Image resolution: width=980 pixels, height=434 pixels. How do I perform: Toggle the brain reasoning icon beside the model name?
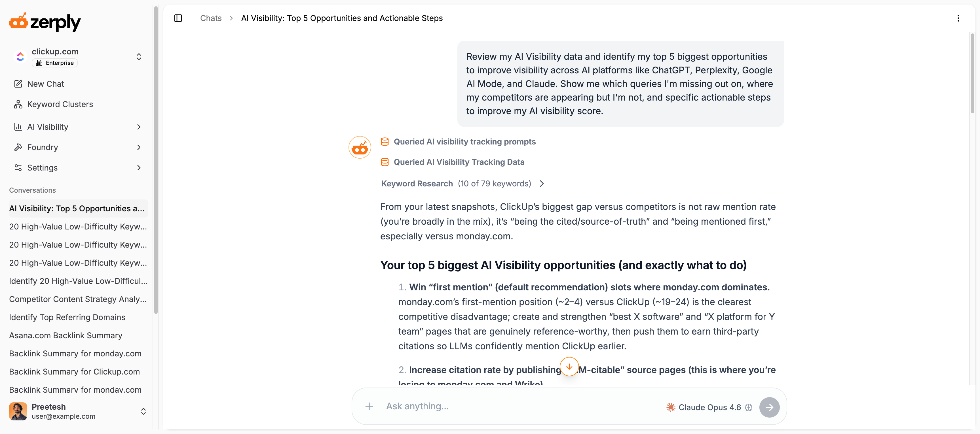[749, 407]
